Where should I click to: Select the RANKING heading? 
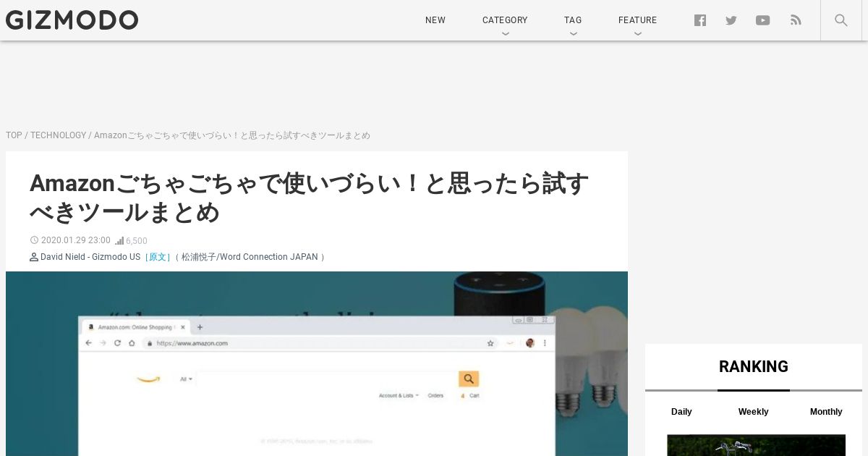[754, 366]
